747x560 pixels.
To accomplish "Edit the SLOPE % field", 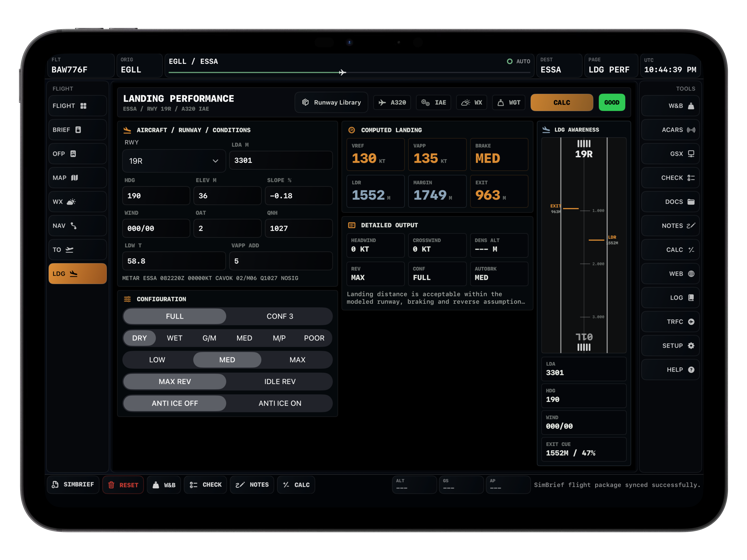I will (x=299, y=196).
